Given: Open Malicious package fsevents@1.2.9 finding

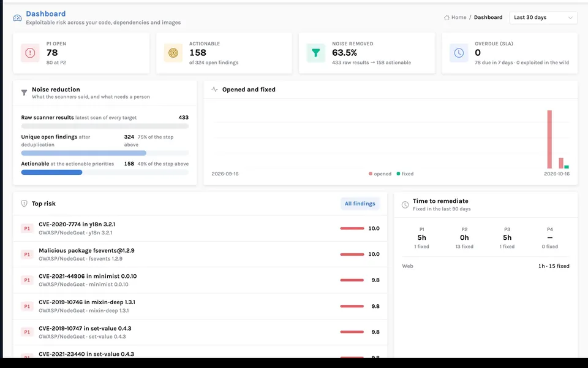Looking at the screenshot, I should tap(86, 250).
